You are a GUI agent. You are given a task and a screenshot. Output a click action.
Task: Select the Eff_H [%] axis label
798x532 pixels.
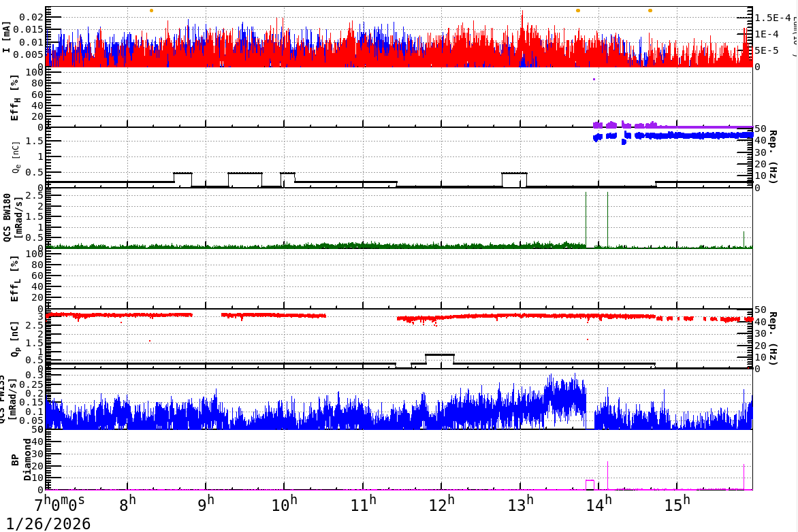pos(15,98)
